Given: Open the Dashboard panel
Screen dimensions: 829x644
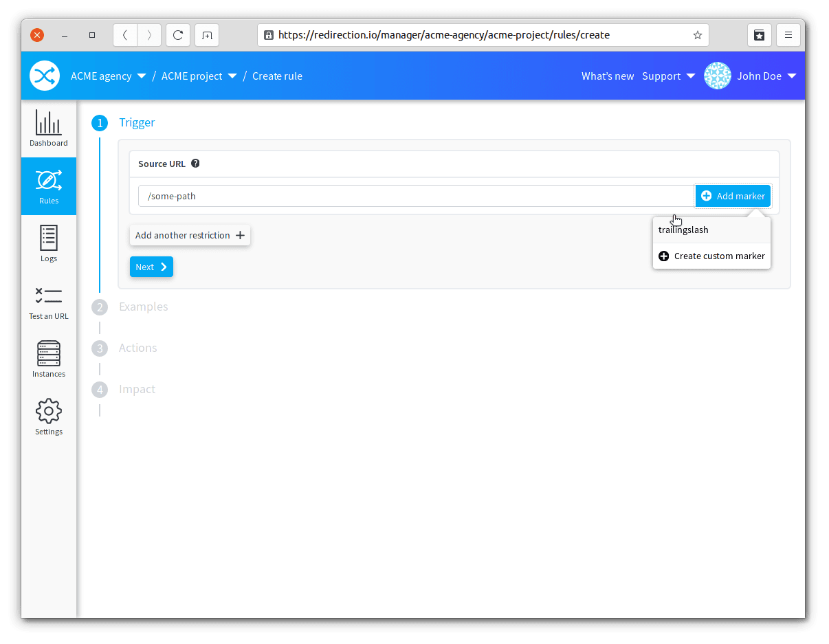Looking at the screenshot, I should coord(48,129).
